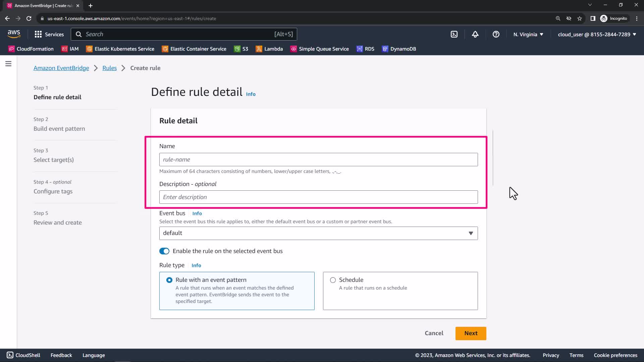644x362 pixels.
Task: Select the Schedule rule type radio
Action: click(x=333, y=280)
